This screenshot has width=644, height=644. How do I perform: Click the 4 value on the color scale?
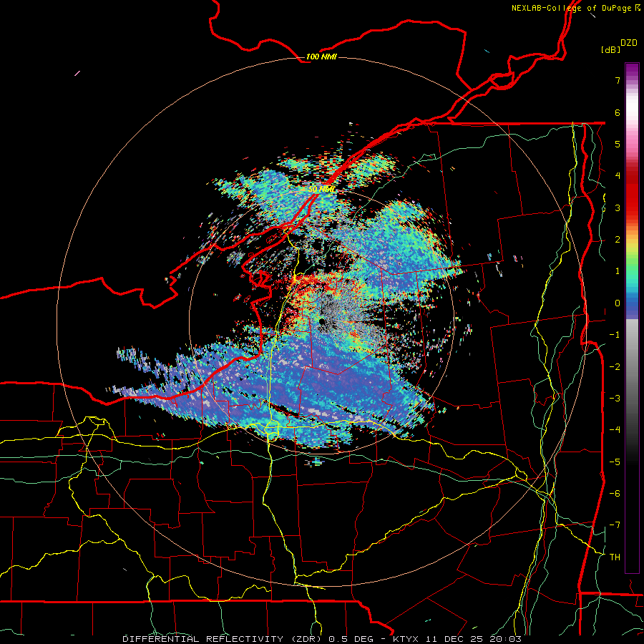618,176
